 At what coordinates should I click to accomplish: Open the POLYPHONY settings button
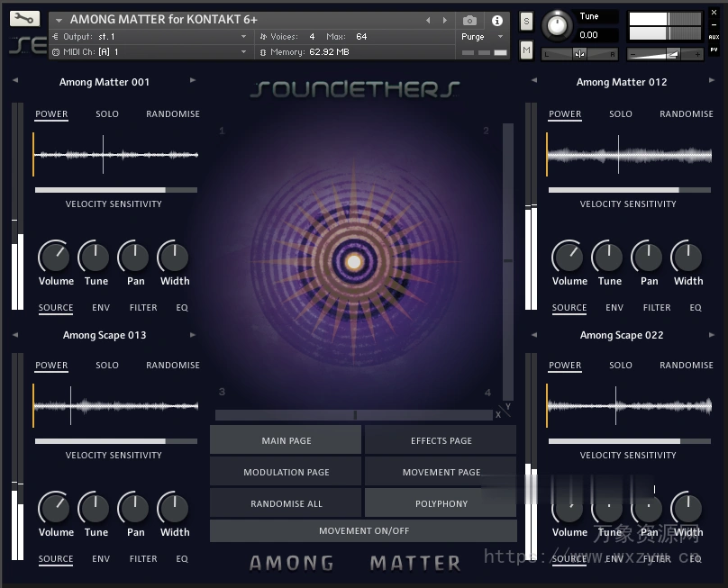coord(440,502)
